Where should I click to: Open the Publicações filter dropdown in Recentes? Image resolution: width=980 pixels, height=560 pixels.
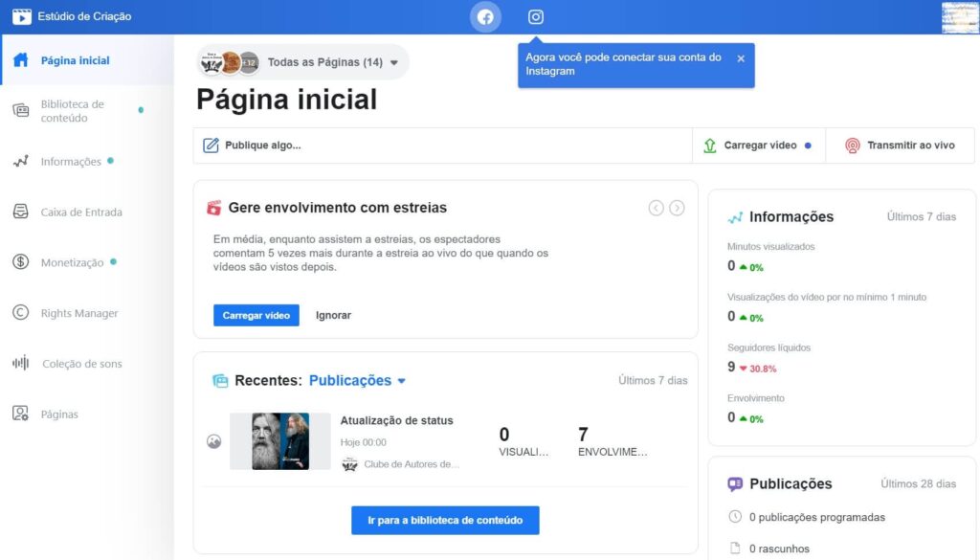358,380
